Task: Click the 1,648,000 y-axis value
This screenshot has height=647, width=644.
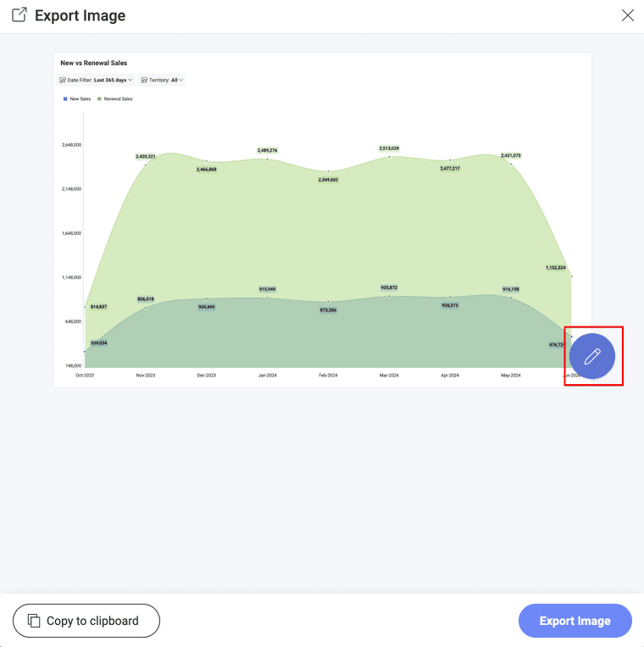Action: pos(72,233)
